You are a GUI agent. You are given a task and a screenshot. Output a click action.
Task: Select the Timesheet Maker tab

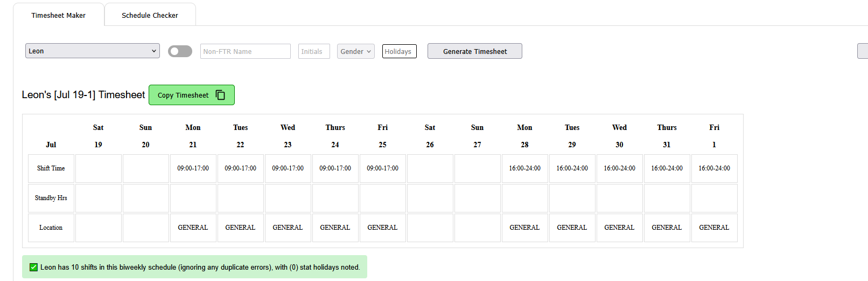[58, 15]
